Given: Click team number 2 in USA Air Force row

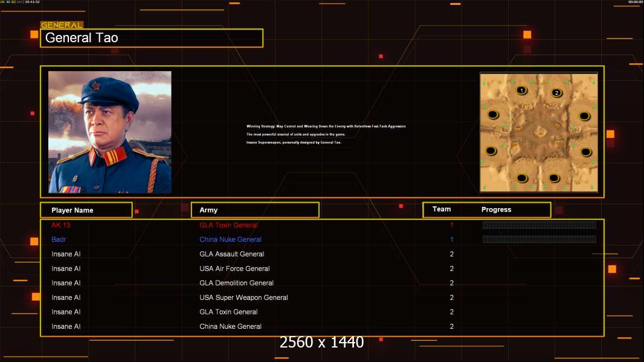Looking at the screenshot, I should (x=452, y=268).
